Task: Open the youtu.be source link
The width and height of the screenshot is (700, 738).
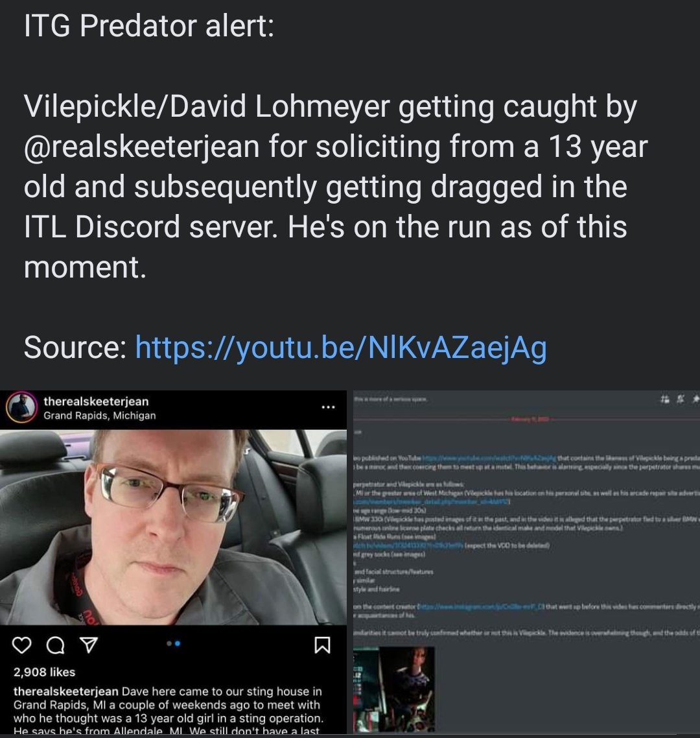Action: (x=340, y=348)
